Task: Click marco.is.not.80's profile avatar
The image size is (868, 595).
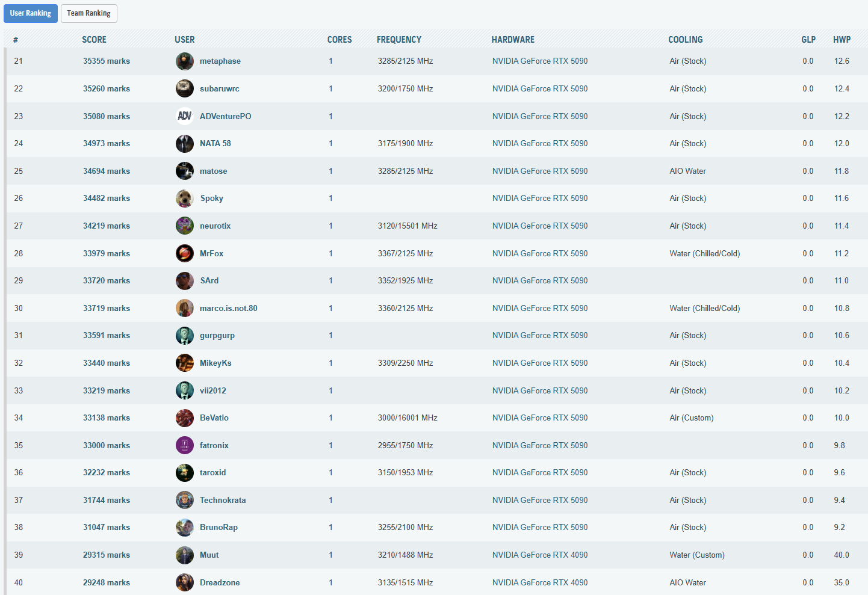Action: point(184,308)
